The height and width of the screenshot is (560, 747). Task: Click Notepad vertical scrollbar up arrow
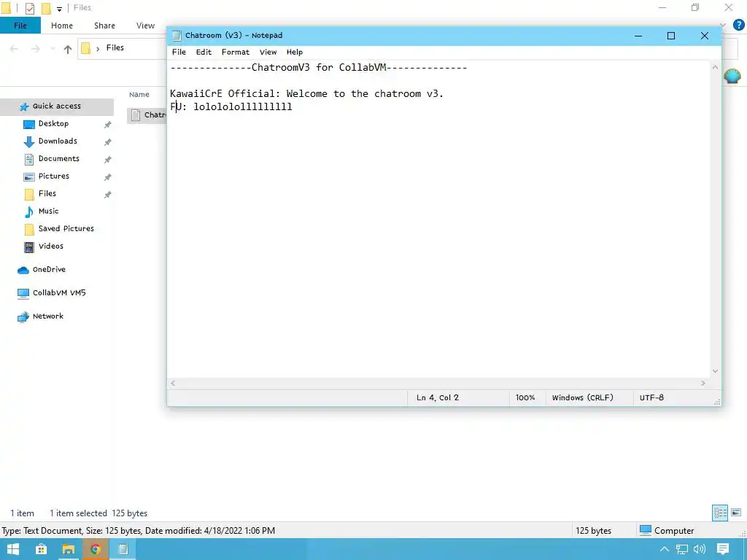[715, 68]
